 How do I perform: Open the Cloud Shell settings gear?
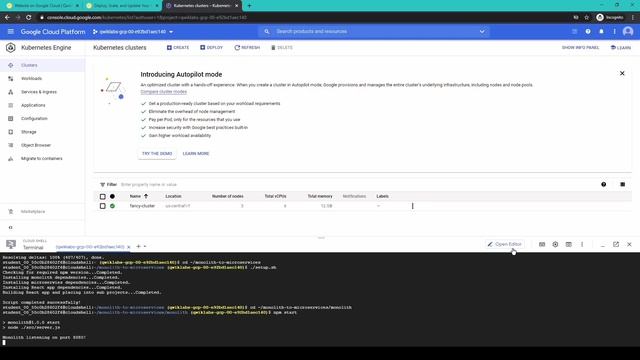555,244
